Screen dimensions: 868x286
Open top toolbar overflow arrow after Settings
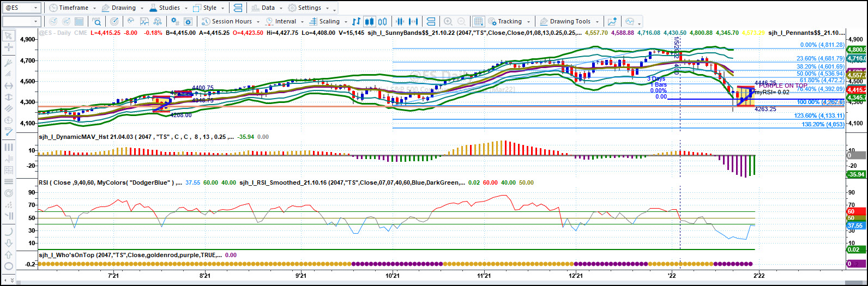pos(335,10)
